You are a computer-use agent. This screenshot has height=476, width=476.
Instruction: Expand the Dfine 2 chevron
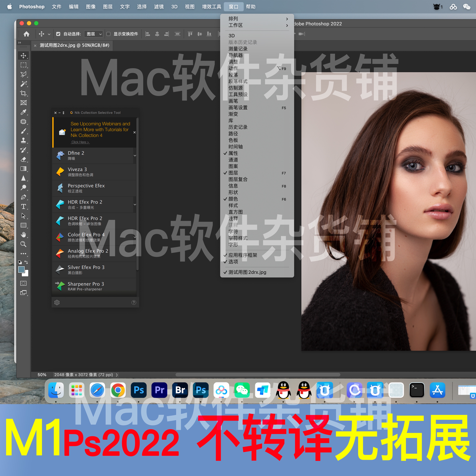[135, 156]
